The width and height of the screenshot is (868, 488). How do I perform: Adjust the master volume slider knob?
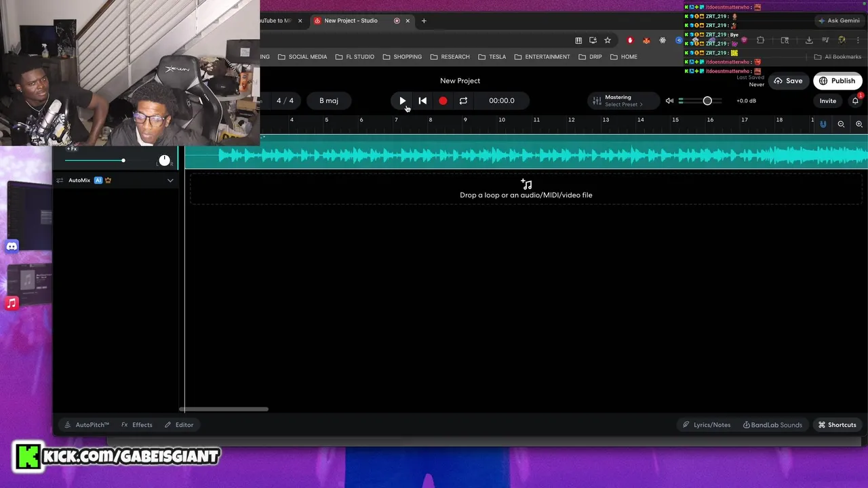coord(707,100)
